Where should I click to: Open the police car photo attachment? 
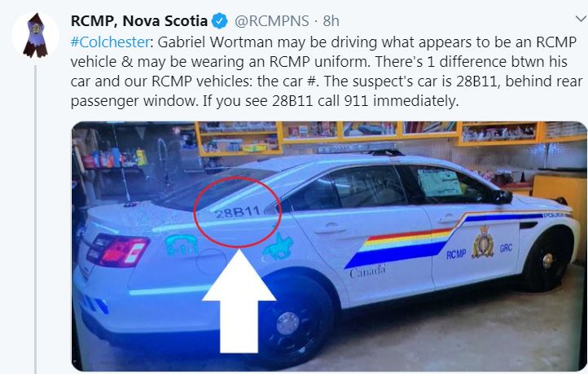pyautogui.click(x=329, y=246)
